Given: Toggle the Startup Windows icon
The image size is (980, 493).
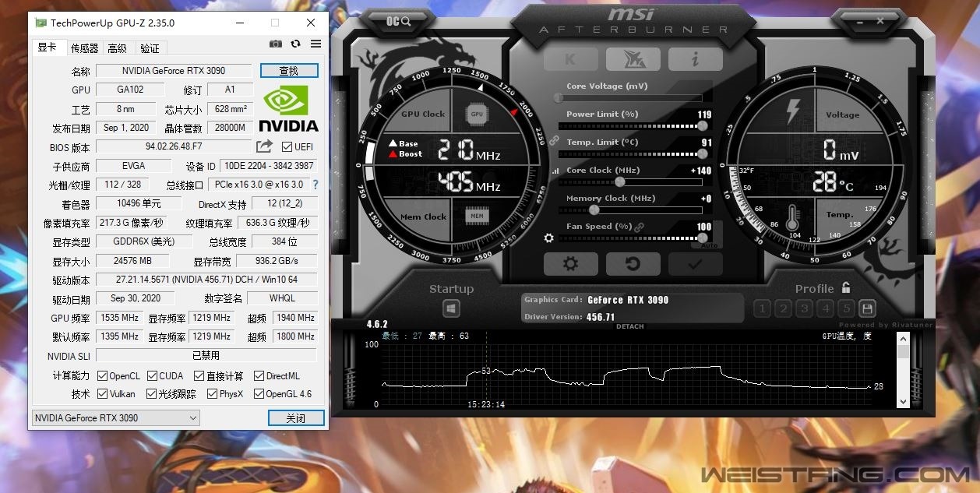Looking at the screenshot, I should 451,309.
